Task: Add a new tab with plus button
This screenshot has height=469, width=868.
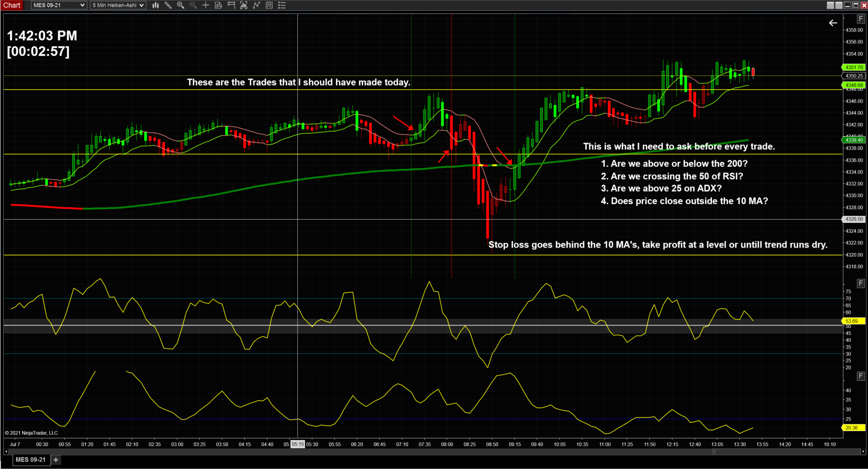Action: [x=56, y=460]
